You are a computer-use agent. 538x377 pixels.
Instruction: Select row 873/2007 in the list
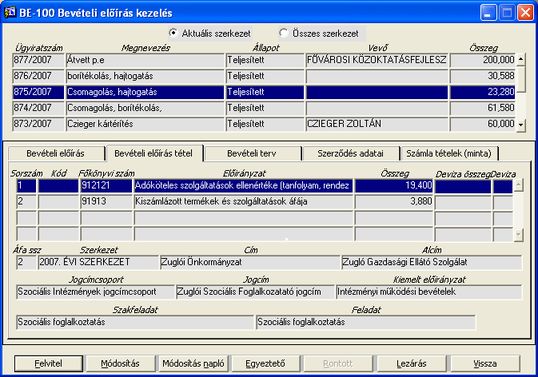point(264,124)
